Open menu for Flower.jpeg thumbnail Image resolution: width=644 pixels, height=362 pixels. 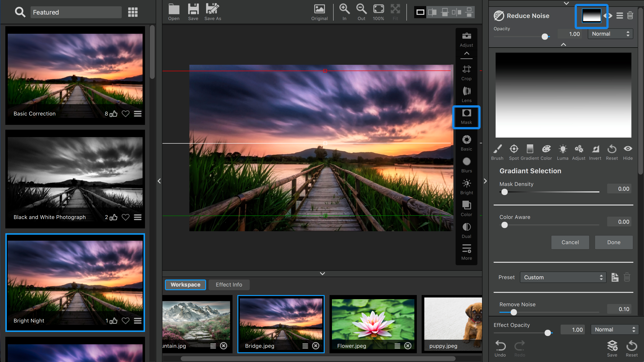[397, 346]
